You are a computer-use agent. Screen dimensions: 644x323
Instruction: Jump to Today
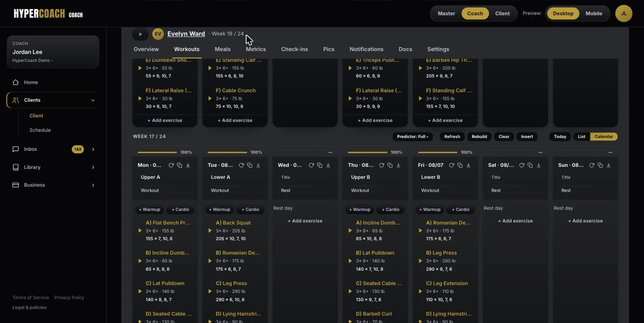[x=560, y=136]
